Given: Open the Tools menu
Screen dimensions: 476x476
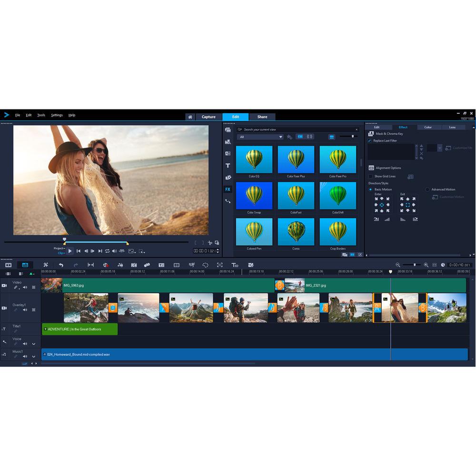Looking at the screenshot, I should pos(41,115).
